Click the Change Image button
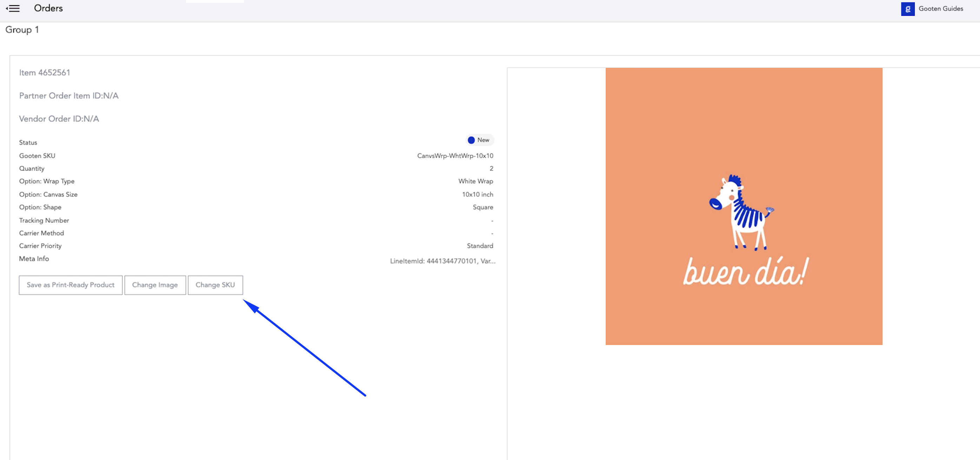 pos(155,285)
